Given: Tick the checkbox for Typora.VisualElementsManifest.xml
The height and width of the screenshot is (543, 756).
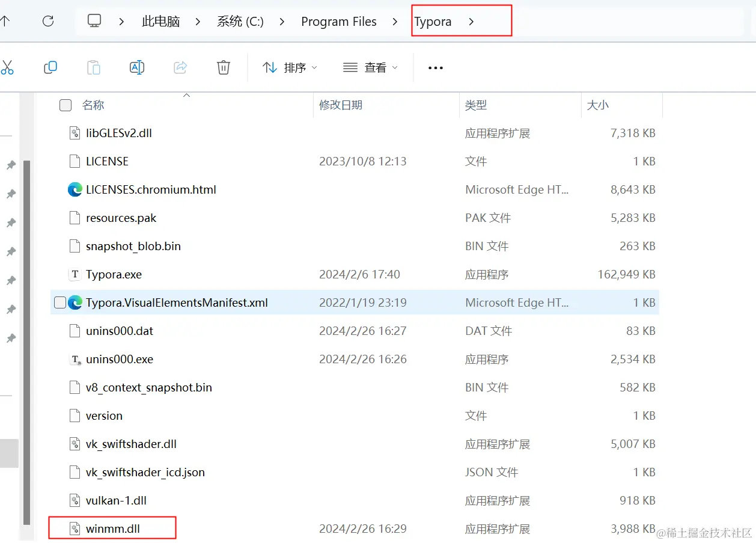Looking at the screenshot, I should [x=60, y=302].
